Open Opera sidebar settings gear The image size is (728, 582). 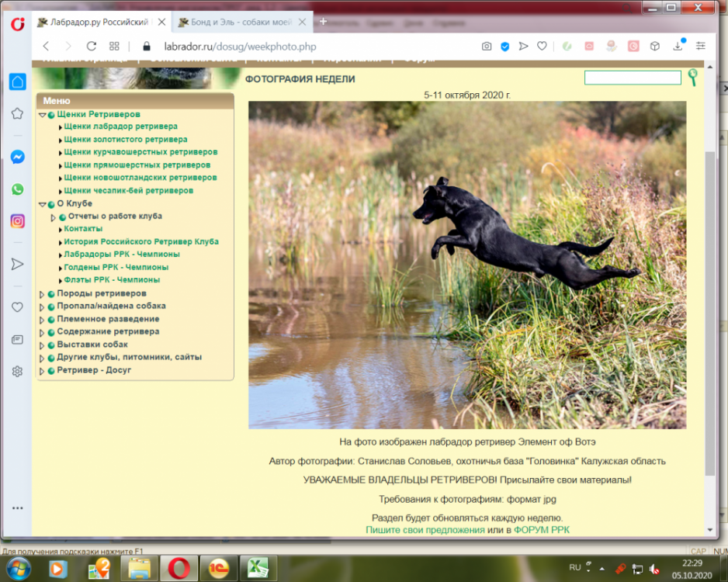point(17,372)
